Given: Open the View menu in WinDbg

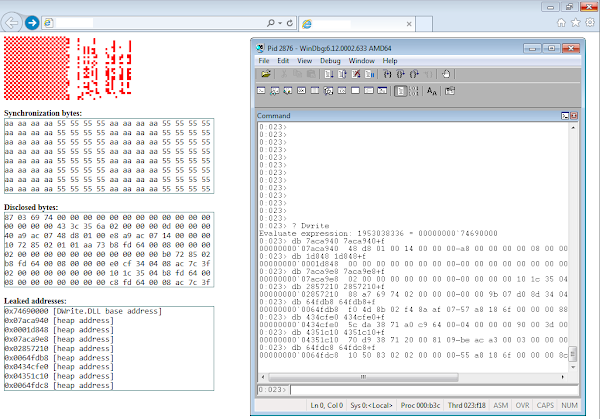Looking at the screenshot, I should pos(303,61).
